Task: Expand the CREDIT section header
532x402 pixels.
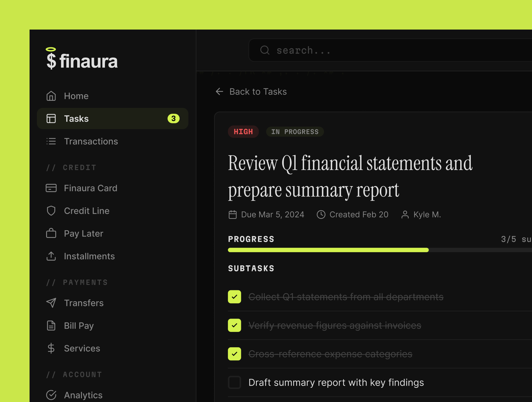Action: [x=71, y=167]
